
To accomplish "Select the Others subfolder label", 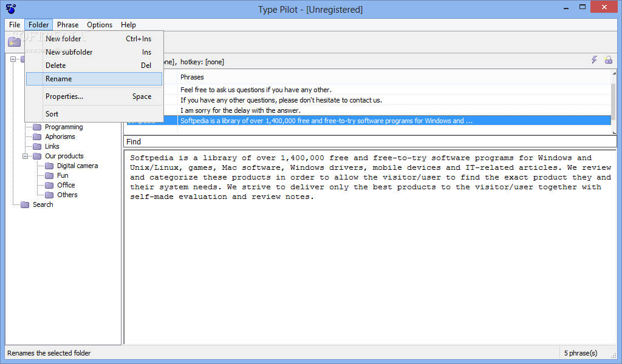I will [x=67, y=195].
